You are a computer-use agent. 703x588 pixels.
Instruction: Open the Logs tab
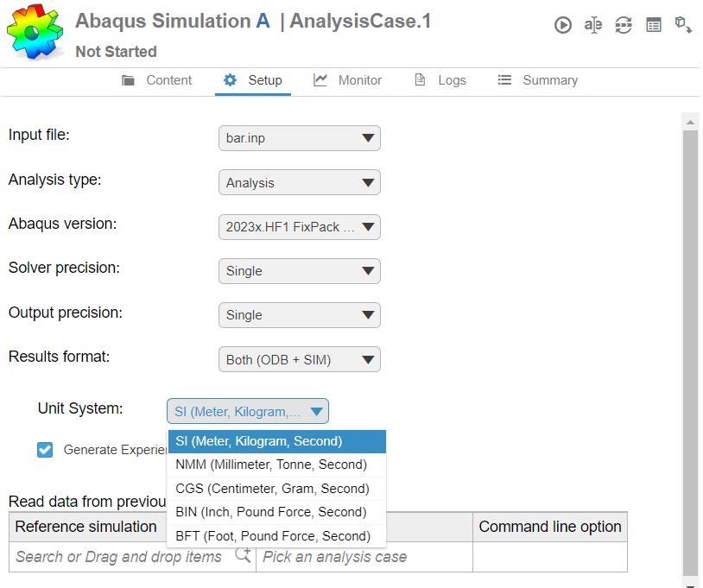coord(440,80)
